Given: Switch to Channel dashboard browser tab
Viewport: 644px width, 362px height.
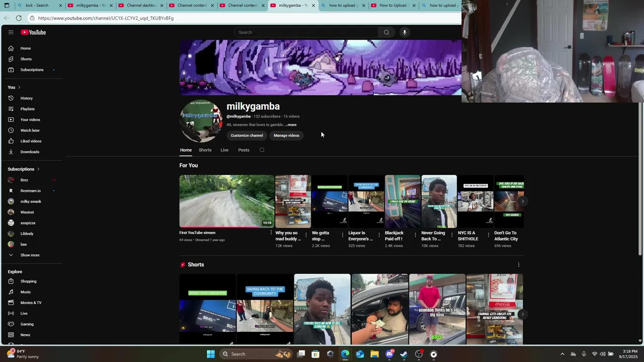Looking at the screenshot, I should click(x=141, y=6).
